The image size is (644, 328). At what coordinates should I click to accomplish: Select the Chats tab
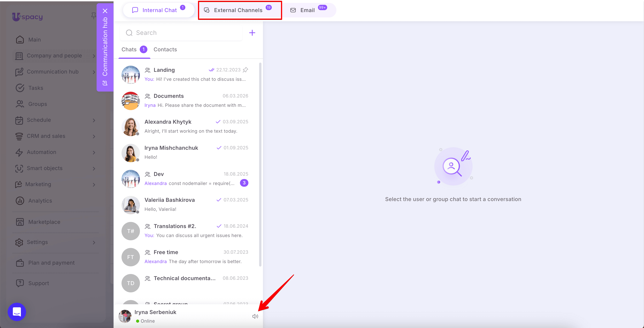(x=134, y=49)
